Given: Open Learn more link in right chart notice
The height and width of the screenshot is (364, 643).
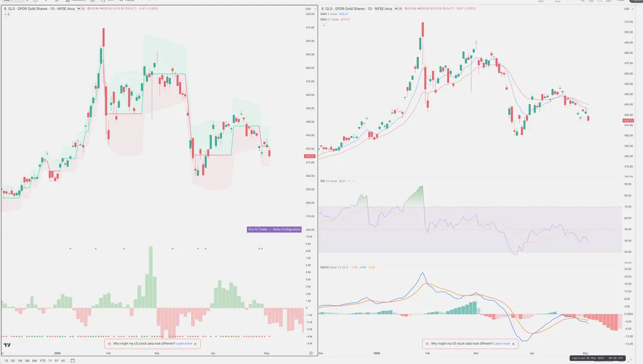Looking at the screenshot, I should pos(502,344).
